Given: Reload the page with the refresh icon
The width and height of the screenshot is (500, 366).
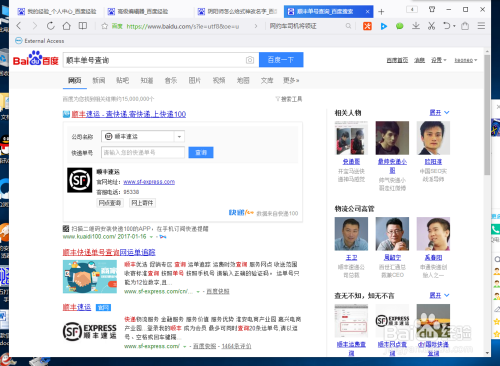Looking at the screenshot, I should [51, 26].
